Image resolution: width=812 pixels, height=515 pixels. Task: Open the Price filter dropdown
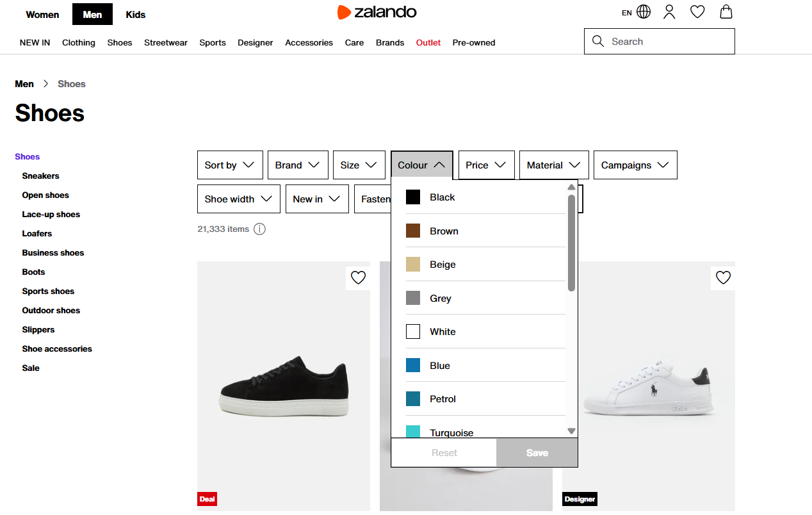[486, 165]
